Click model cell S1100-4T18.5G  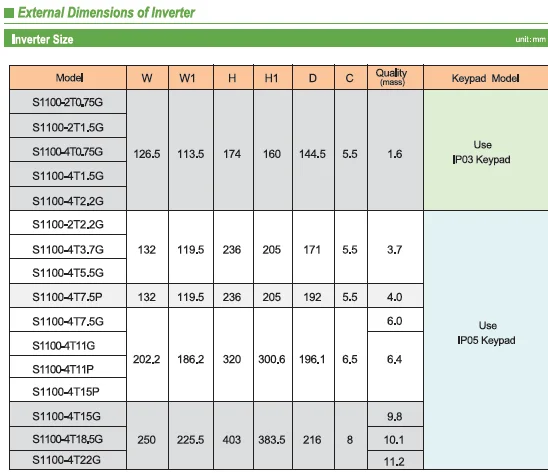click(67, 439)
